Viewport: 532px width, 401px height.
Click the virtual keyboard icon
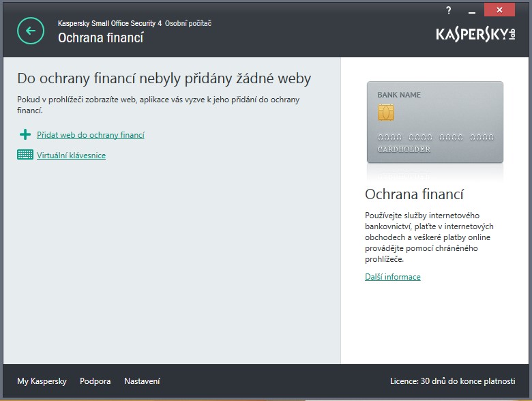tap(25, 155)
